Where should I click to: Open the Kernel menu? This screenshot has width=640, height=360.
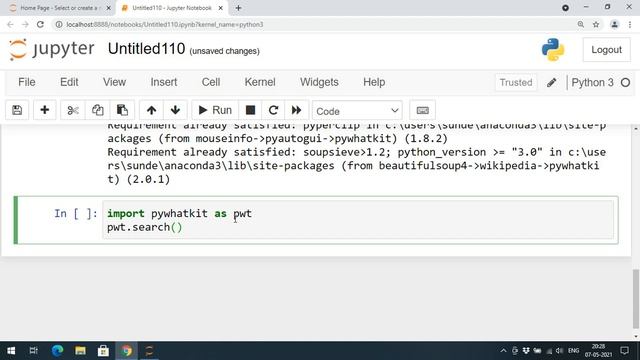260,82
